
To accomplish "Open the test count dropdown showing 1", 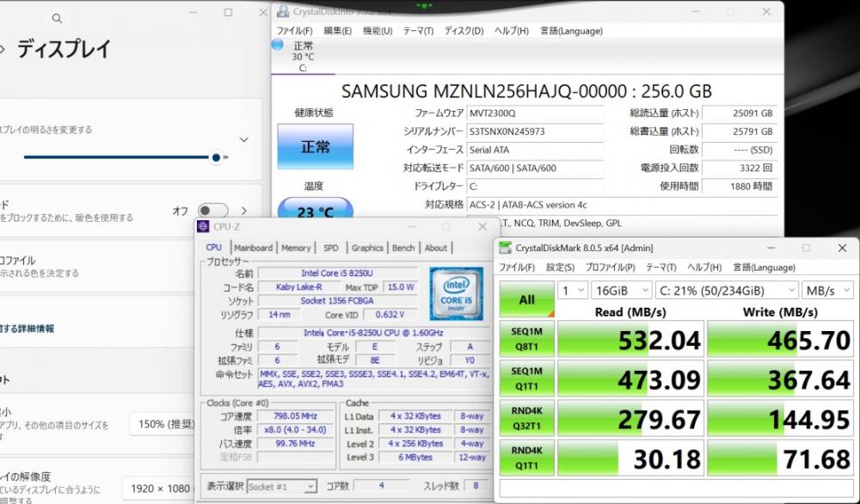I will 573,291.
